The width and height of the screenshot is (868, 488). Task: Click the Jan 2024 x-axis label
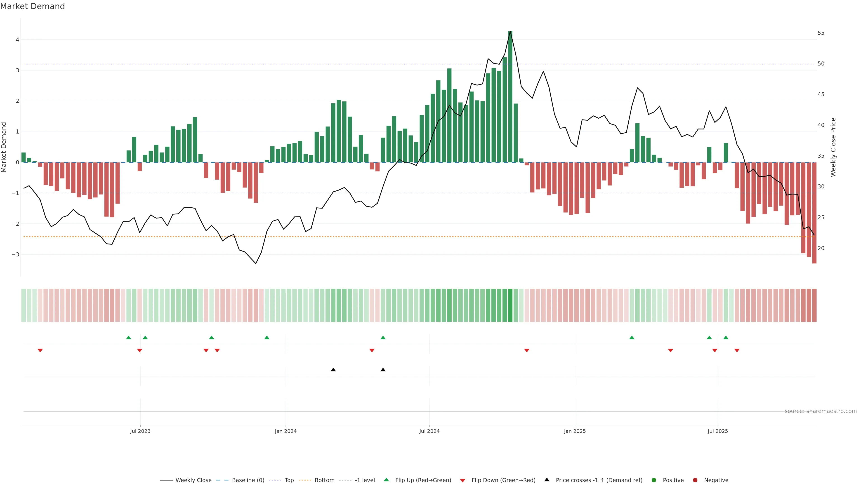[x=285, y=431]
